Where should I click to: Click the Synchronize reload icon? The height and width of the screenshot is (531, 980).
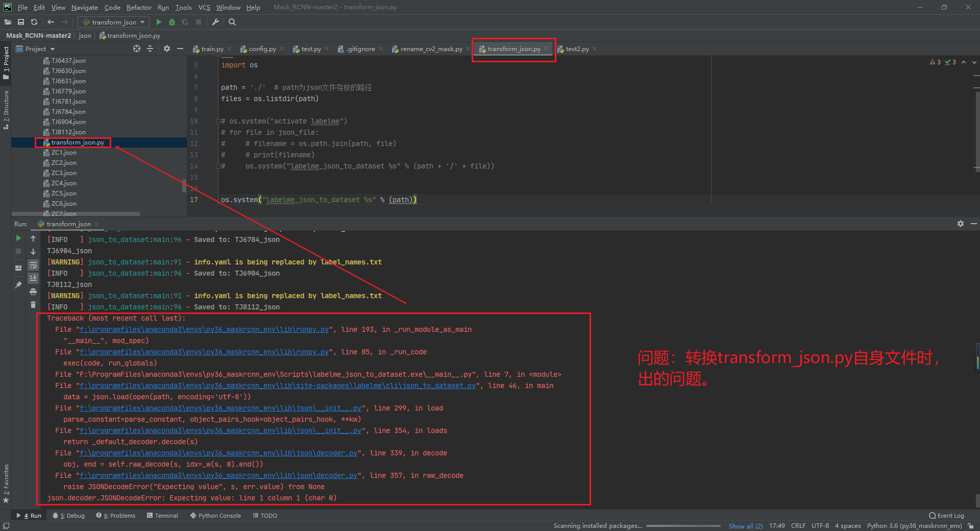[x=34, y=22]
